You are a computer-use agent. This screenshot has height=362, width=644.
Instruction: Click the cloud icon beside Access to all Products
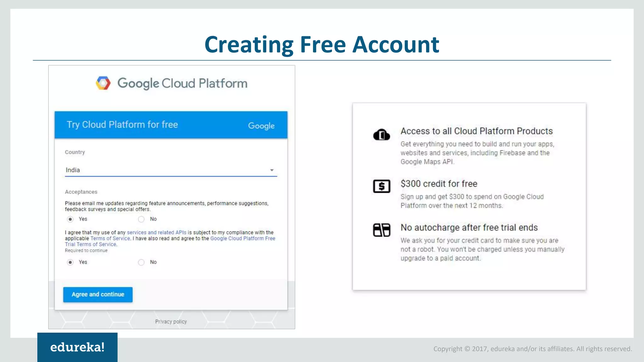coord(381,135)
